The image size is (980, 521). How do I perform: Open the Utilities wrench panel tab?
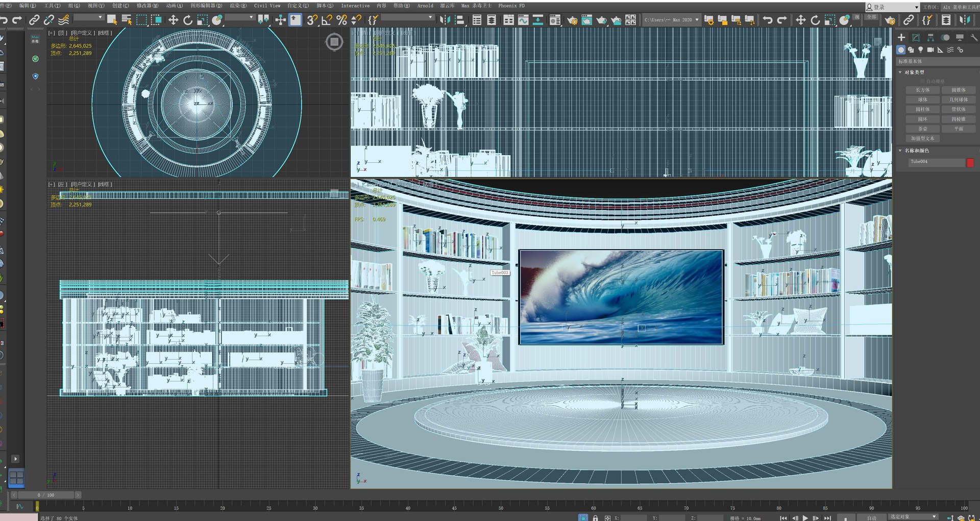point(974,38)
